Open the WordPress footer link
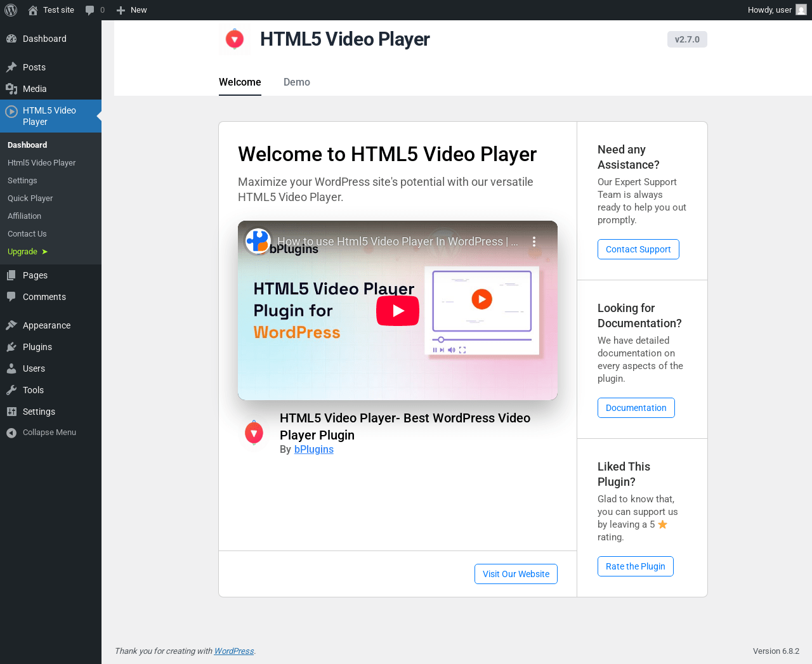The width and height of the screenshot is (812, 664). pyautogui.click(x=234, y=651)
